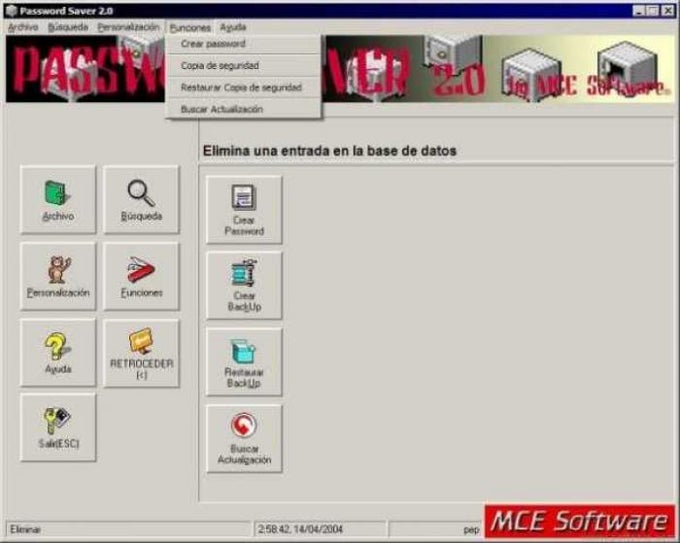Open Personalización with the bear icon
Image resolution: width=680 pixels, height=543 pixels.
[x=58, y=276]
